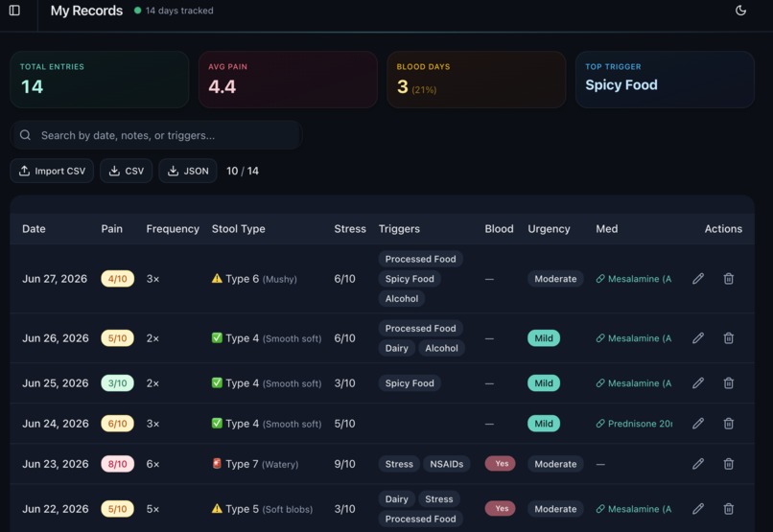The image size is (773, 532).
Task: Click the 8/10 pain badge for Jun 23
Action: tap(117, 464)
